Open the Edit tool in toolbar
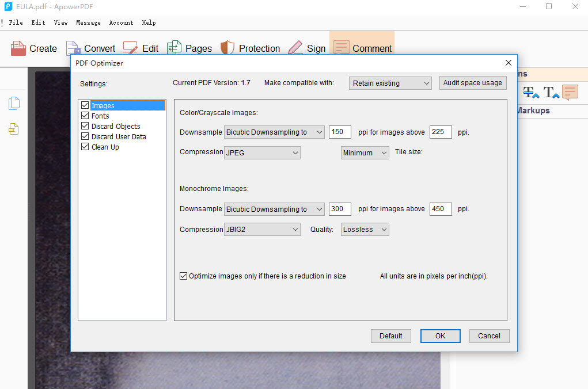 click(141, 48)
